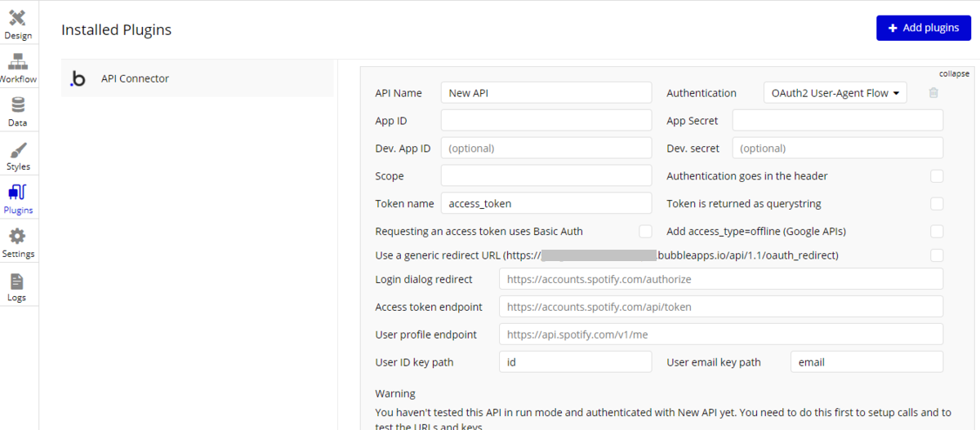
Task: Check Requesting an access token uses Basic Auth
Action: tap(645, 232)
